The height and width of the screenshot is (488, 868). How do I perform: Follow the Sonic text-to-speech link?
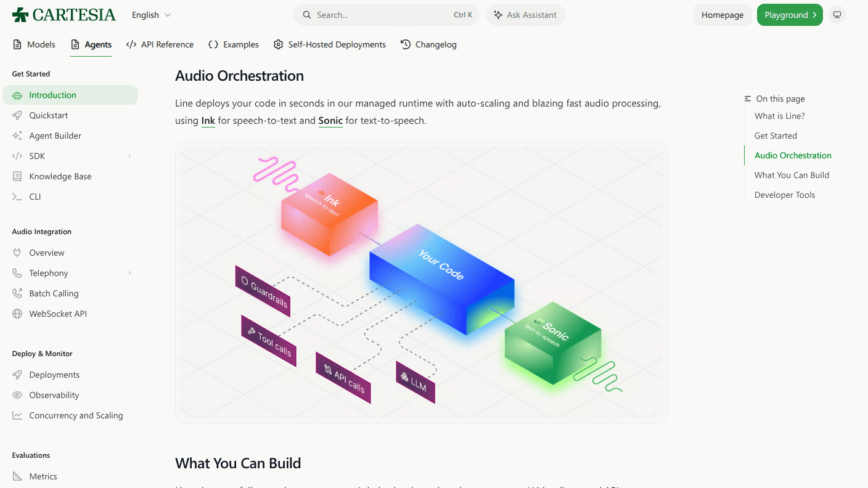coord(330,121)
